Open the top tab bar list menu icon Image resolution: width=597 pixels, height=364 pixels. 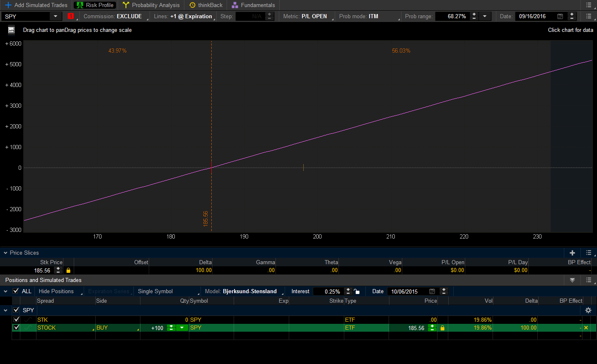[x=589, y=5]
